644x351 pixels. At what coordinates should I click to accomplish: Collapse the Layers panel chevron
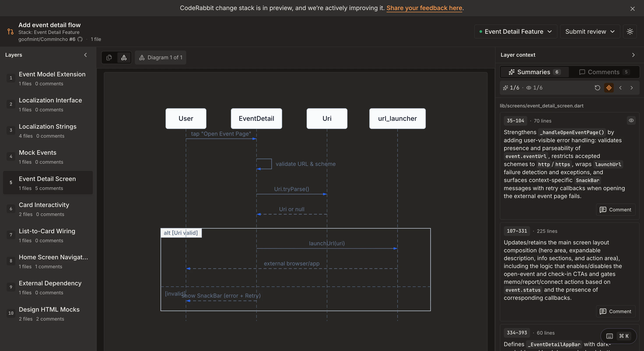[x=85, y=55]
